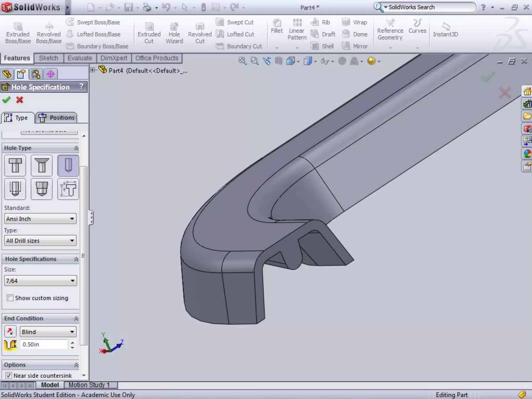This screenshot has height=399, width=532.
Task: Select the legacy hole type icon
Action: pos(68,189)
